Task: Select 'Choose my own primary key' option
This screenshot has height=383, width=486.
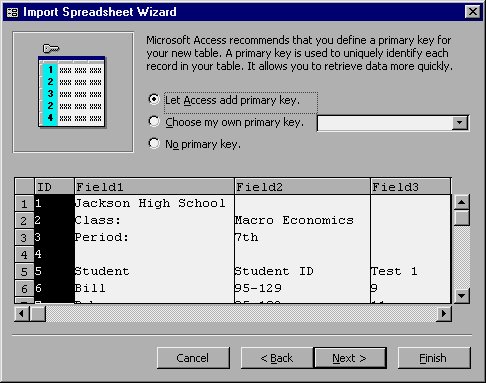Action: pos(154,121)
